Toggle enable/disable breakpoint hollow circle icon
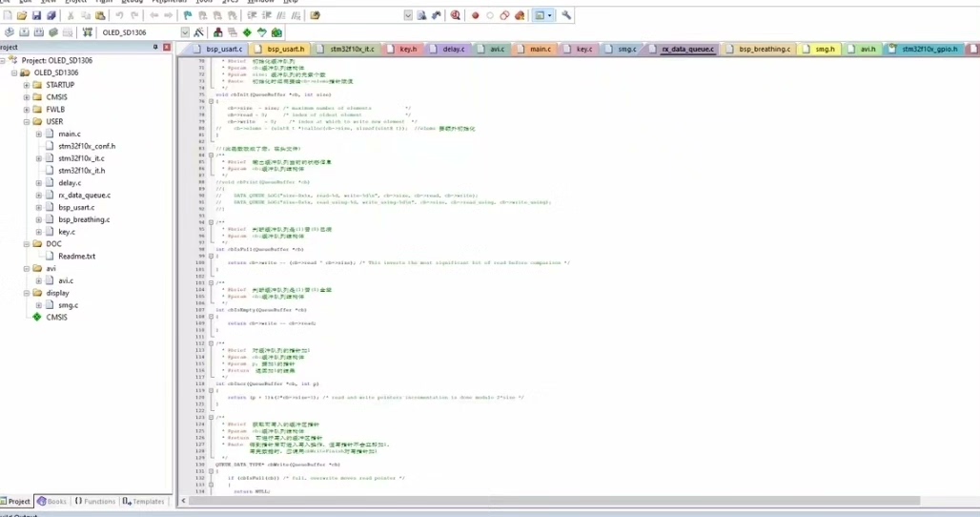This screenshot has width=980, height=517. point(490,15)
